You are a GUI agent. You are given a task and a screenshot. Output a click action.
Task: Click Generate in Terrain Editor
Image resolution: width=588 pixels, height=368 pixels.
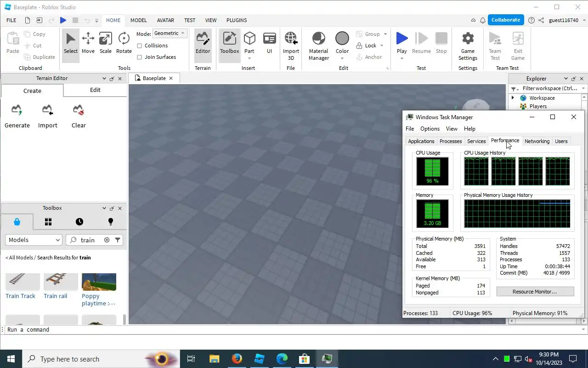[17, 116]
